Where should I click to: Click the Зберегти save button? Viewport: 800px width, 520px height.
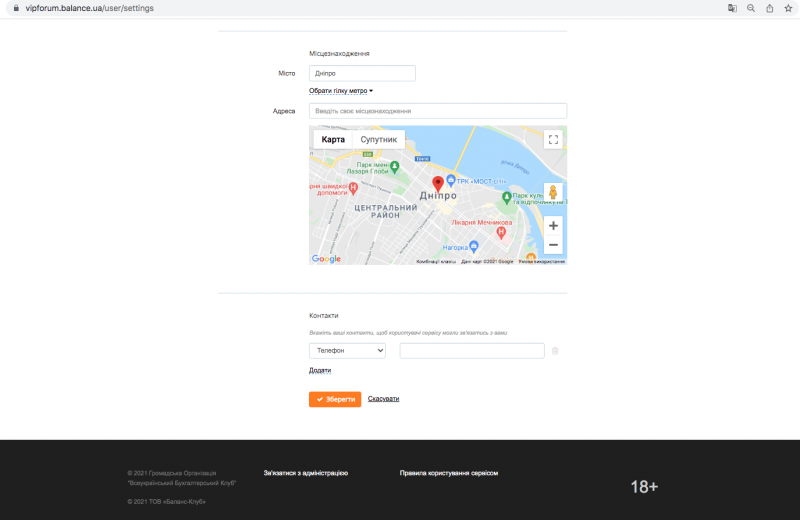click(x=335, y=399)
